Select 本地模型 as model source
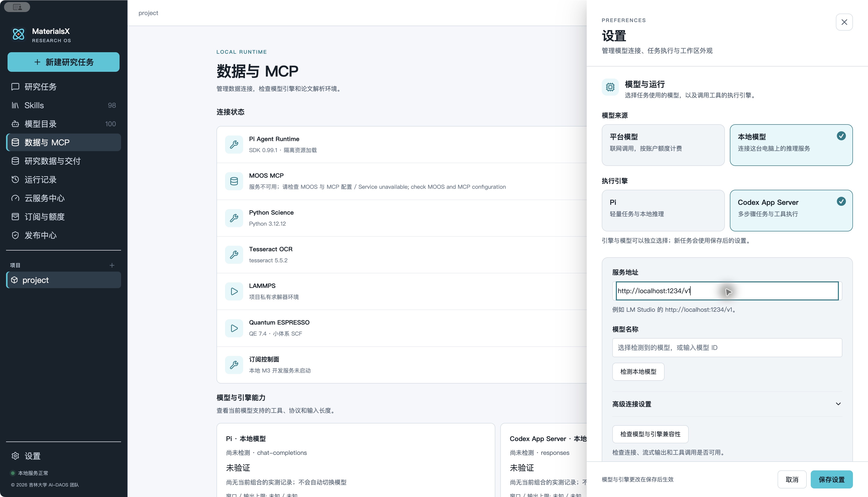Image resolution: width=868 pixels, height=497 pixels. 791,145
